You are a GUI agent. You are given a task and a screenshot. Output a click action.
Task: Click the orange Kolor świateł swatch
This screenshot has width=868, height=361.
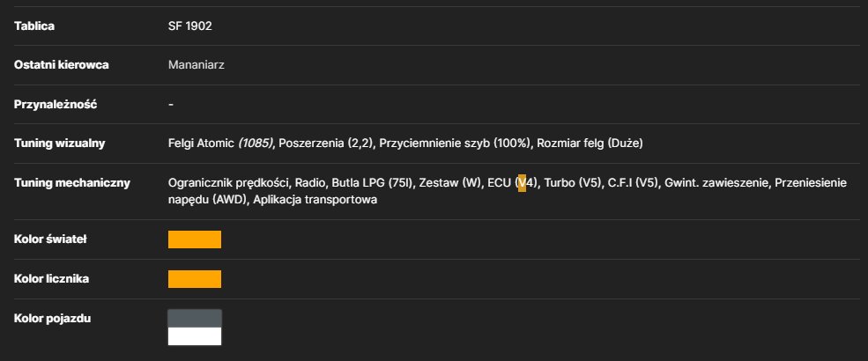[194, 239]
